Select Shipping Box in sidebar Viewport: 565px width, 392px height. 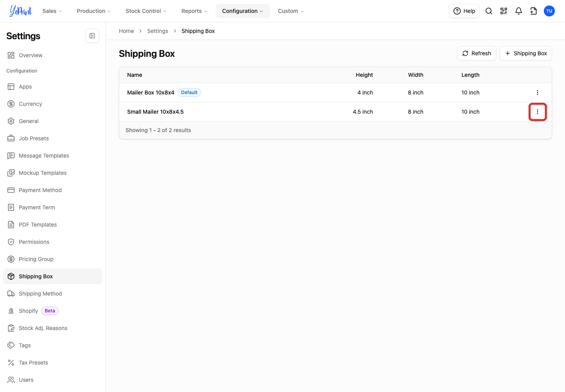pyautogui.click(x=53, y=276)
